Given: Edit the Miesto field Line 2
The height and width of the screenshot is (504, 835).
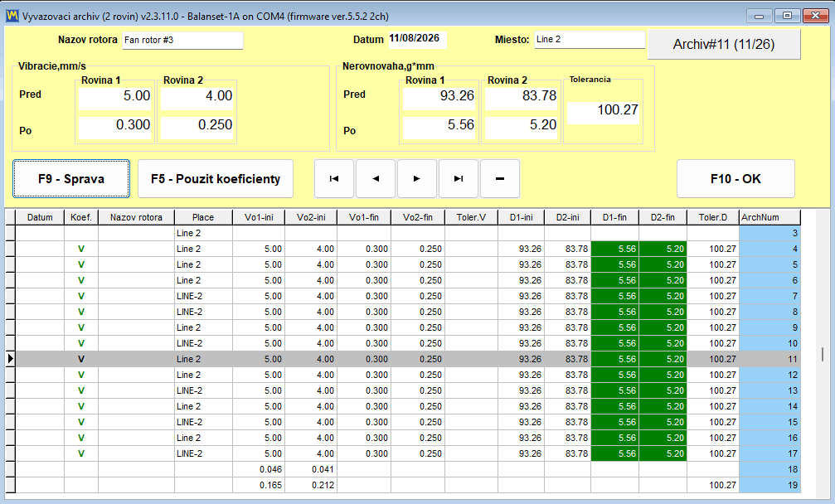Looking at the screenshot, I should point(590,40).
